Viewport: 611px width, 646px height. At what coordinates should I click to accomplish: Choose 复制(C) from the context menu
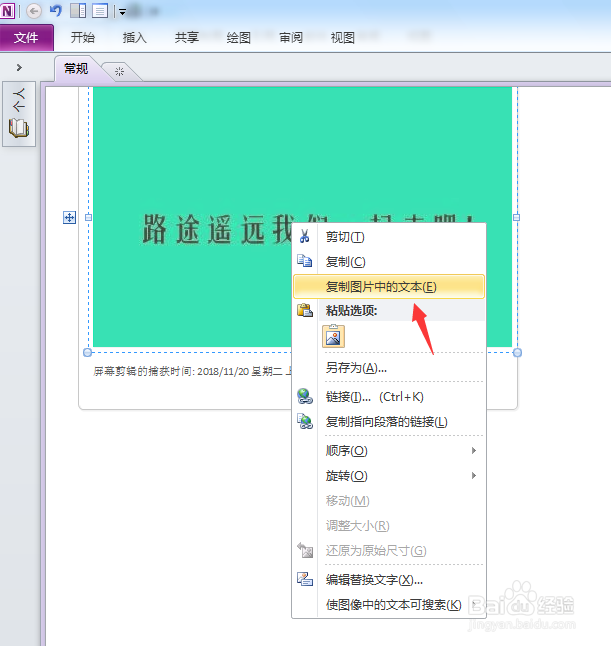pos(389,262)
